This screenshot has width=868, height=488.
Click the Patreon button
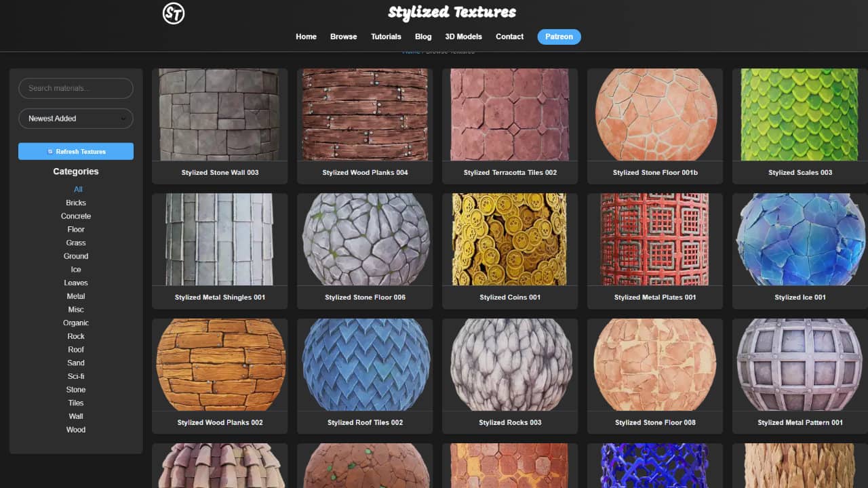pos(559,37)
